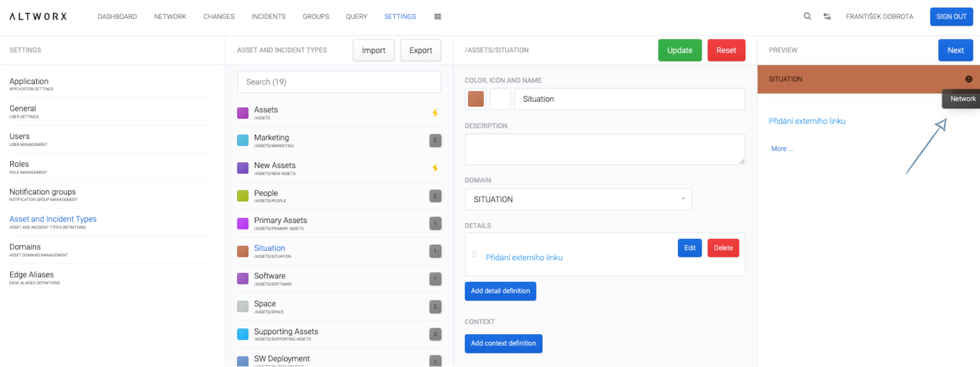This screenshot has width=980, height=367.
Task: Delete the Přidání externího linku detail
Action: (x=723, y=248)
